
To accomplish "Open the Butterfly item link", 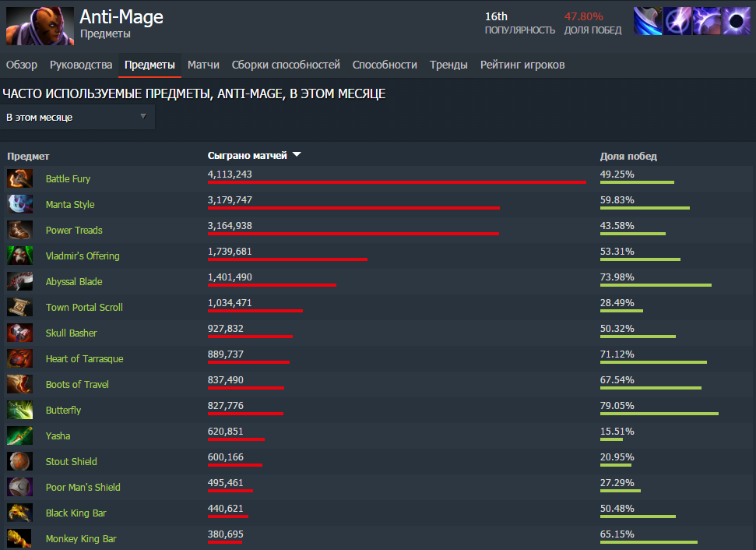I will 63,410.
